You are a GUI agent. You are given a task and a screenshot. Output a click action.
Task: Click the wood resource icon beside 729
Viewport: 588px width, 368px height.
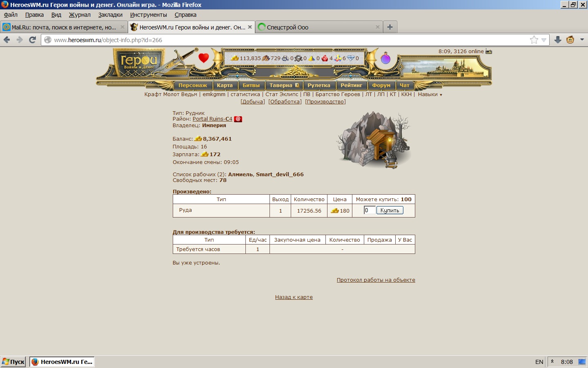coord(266,58)
